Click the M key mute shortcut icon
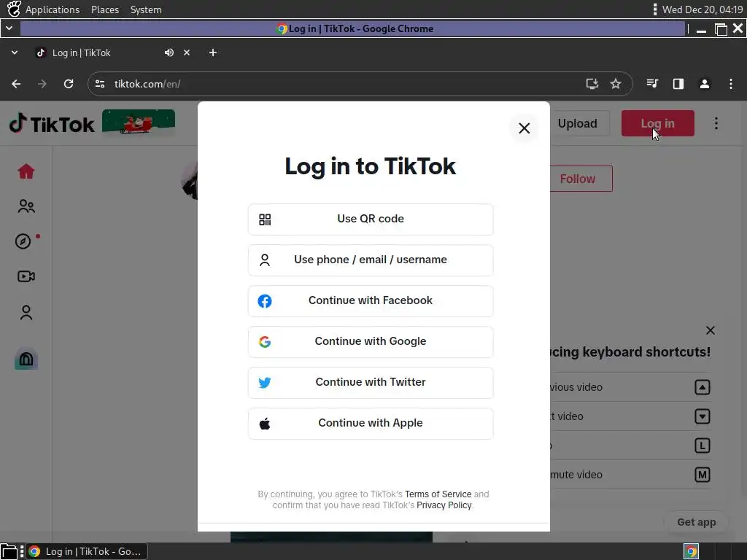The height and width of the screenshot is (560, 747). [x=703, y=475]
